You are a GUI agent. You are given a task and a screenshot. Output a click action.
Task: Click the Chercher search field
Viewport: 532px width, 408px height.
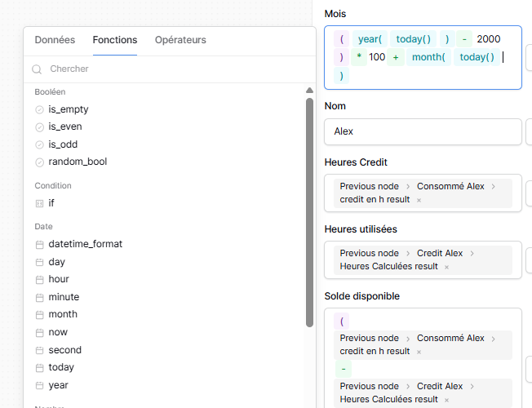pos(171,69)
